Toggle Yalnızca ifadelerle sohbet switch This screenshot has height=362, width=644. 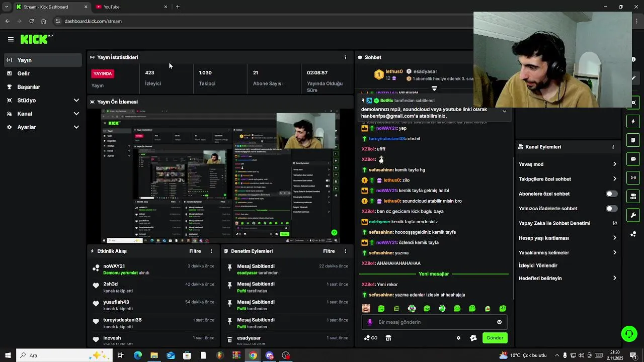pos(611,208)
